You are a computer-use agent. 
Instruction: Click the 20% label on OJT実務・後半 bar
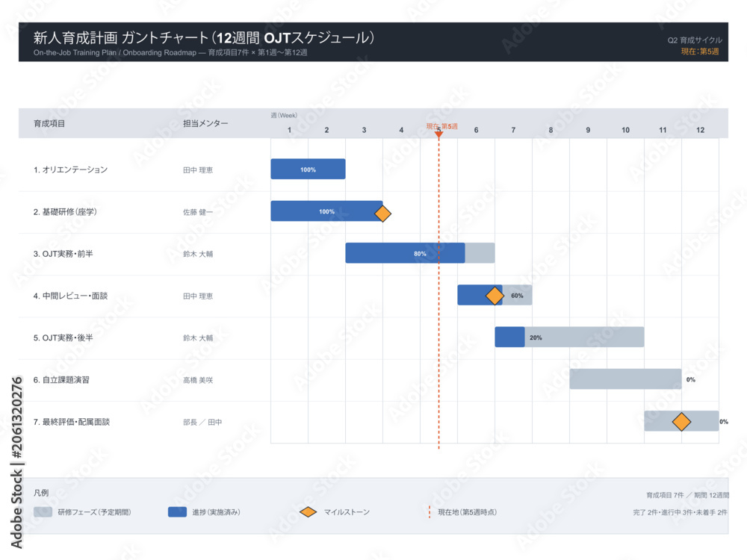(536, 337)
